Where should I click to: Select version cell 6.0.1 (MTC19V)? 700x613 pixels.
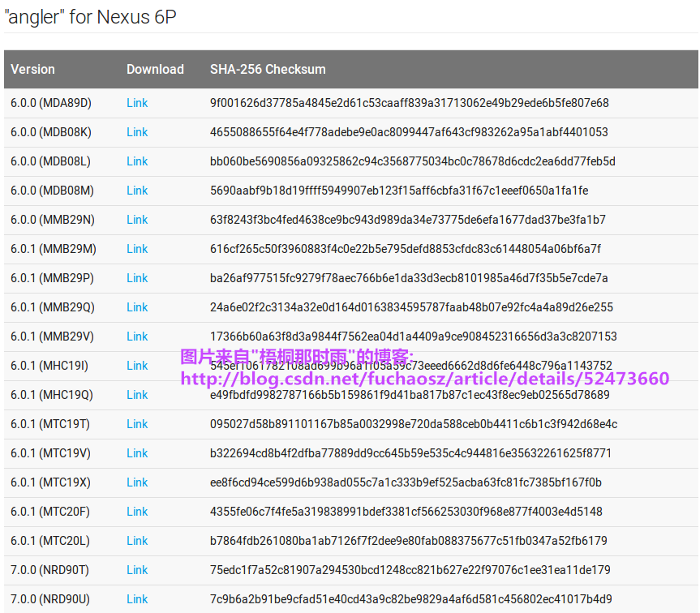[x=50, y=454]
